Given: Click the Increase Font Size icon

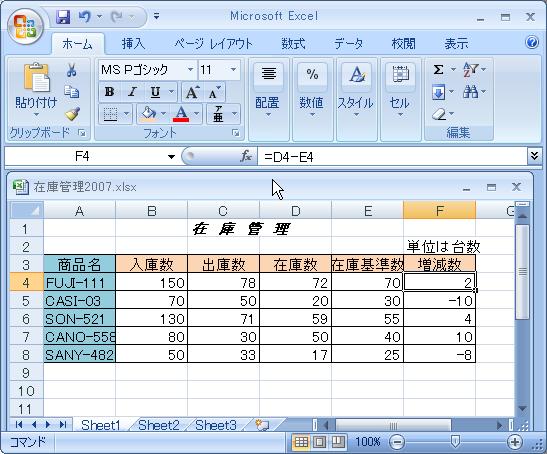Looking at the screenshot, I should 192,92.
